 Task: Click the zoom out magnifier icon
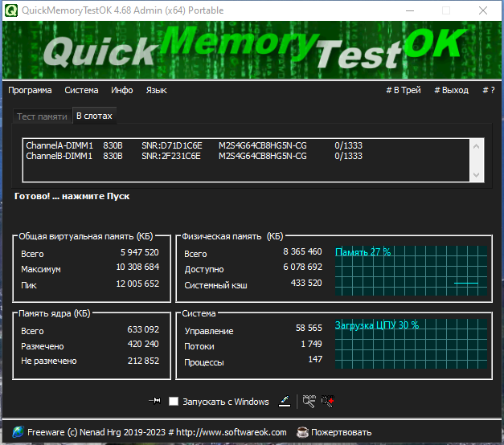pyautogui.click(x=309, y=401)
